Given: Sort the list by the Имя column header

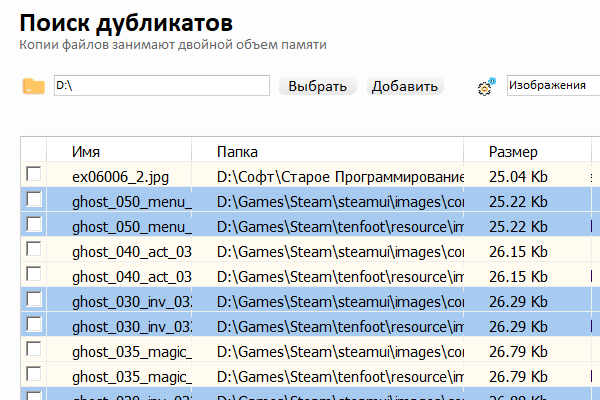Looking at the screenshot, I should pyautogui.click(x=86, y=152).
